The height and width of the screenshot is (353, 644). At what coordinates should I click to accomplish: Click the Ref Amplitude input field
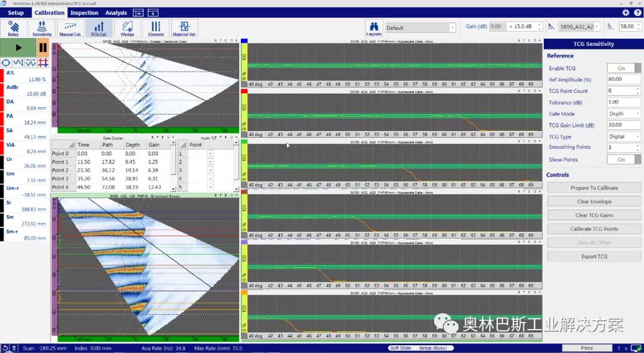pos(624,79)
